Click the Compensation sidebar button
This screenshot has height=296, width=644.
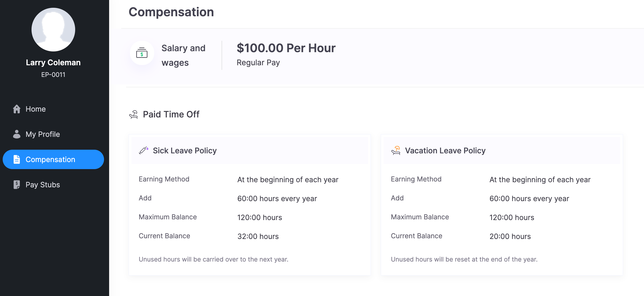click(x=50, y=159)
